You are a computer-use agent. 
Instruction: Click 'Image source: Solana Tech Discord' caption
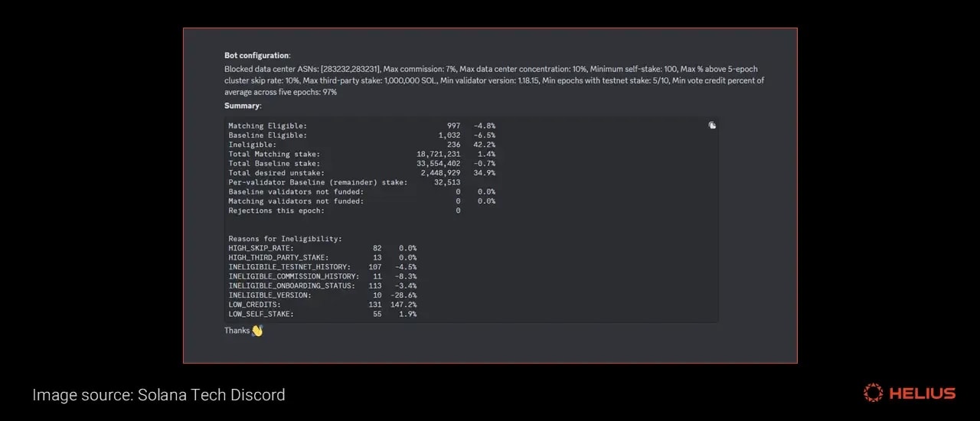click(158, 395)
